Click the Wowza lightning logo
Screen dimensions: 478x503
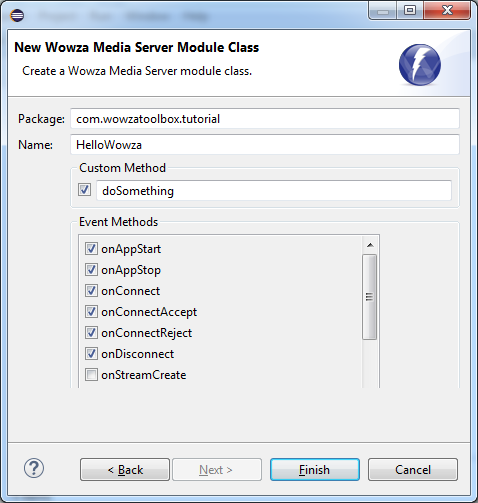pyautogui.click(x=420, y=65)
